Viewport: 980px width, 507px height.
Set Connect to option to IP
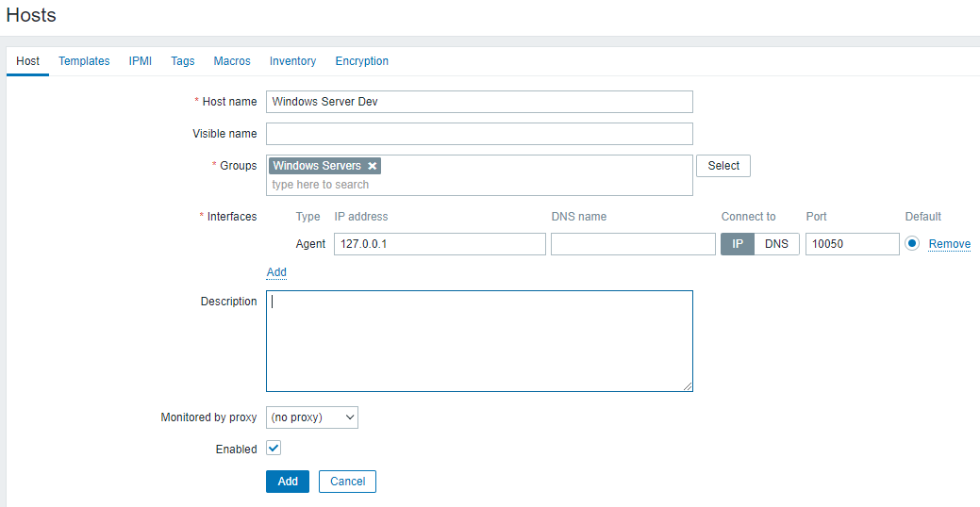(738, 244)
